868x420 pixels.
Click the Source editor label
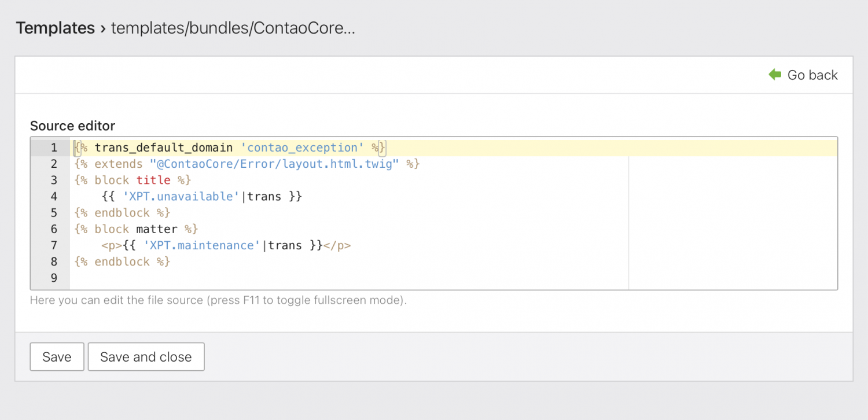[72, 126]
